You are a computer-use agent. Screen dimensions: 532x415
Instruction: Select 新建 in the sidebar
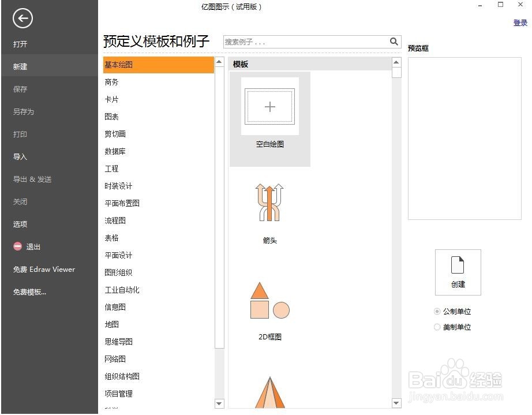[x=50, y=66]
